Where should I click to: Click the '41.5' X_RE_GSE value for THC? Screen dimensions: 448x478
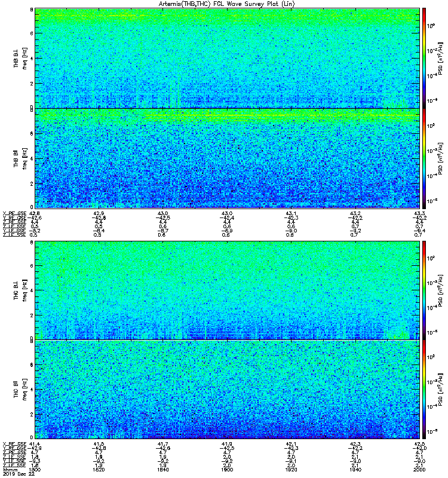(99, 444)
